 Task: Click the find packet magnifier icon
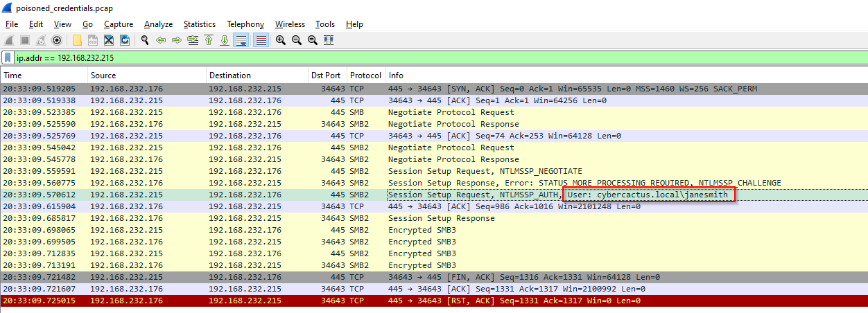pyautogui.click(x=145, y=40)
